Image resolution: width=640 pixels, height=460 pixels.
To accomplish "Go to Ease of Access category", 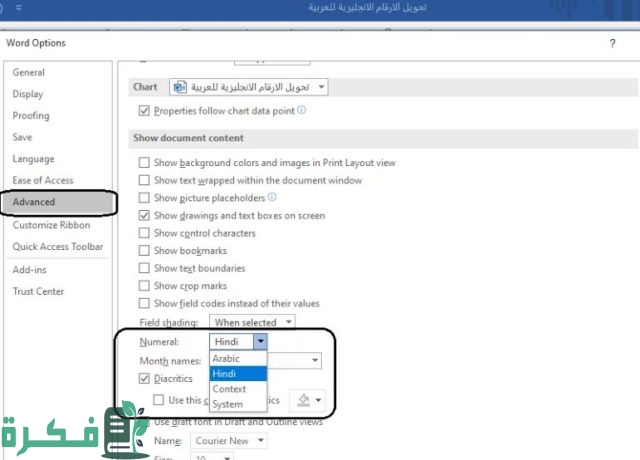I will pyautogui.click(x=43, y=180).
